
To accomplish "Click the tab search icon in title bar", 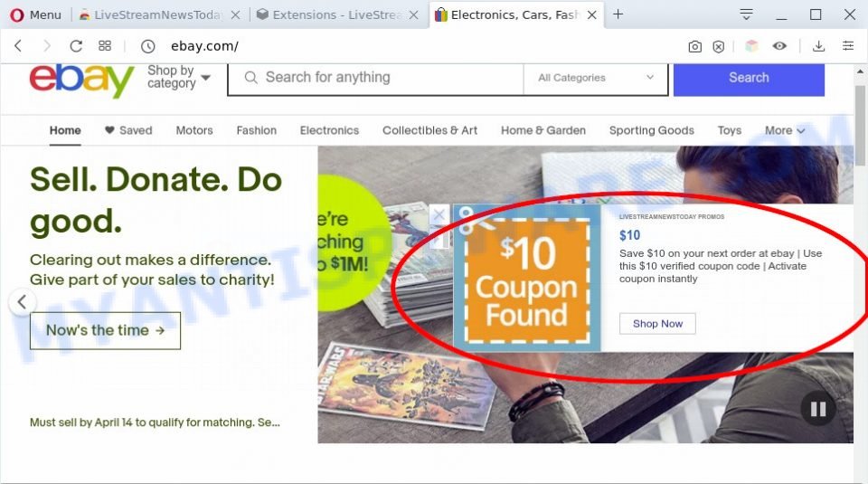I will [746, 15].
